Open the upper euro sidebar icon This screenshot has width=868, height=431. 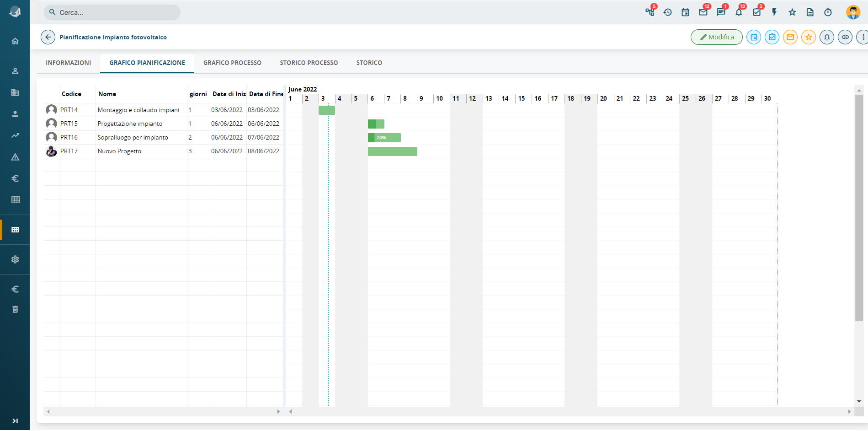pos(15,178)
